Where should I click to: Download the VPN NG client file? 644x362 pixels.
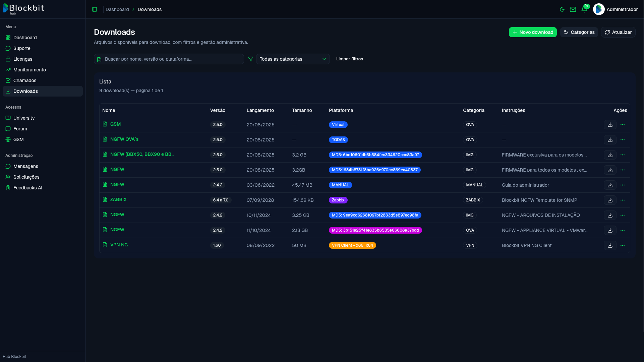[610, 245]
